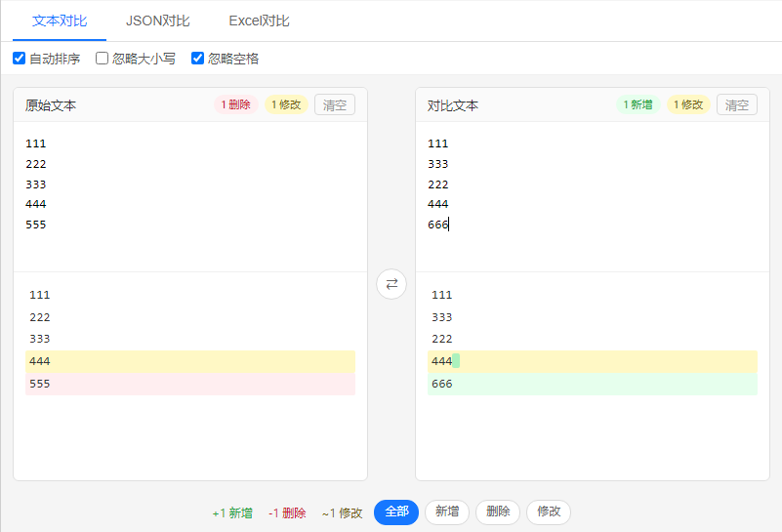Viewport: 782px width, 532px height.
Task: Enable the 忽略大小写 checkbox
Action: tap(102, 59)
